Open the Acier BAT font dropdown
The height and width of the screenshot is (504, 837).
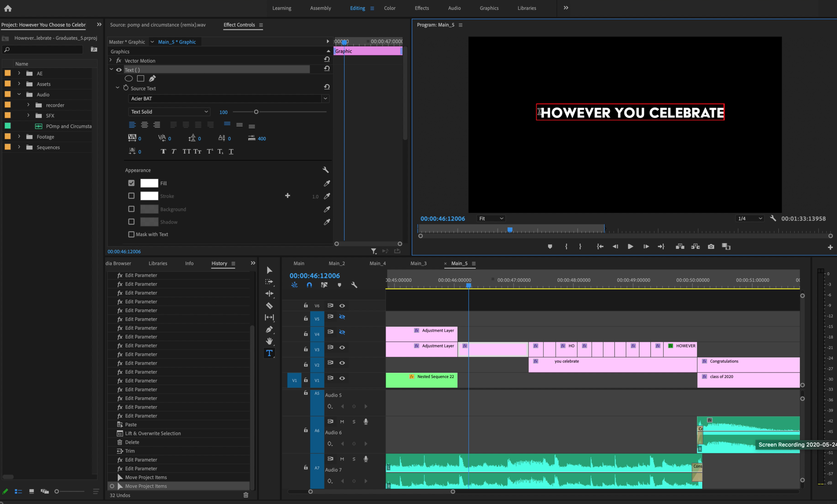pos(325,98)
